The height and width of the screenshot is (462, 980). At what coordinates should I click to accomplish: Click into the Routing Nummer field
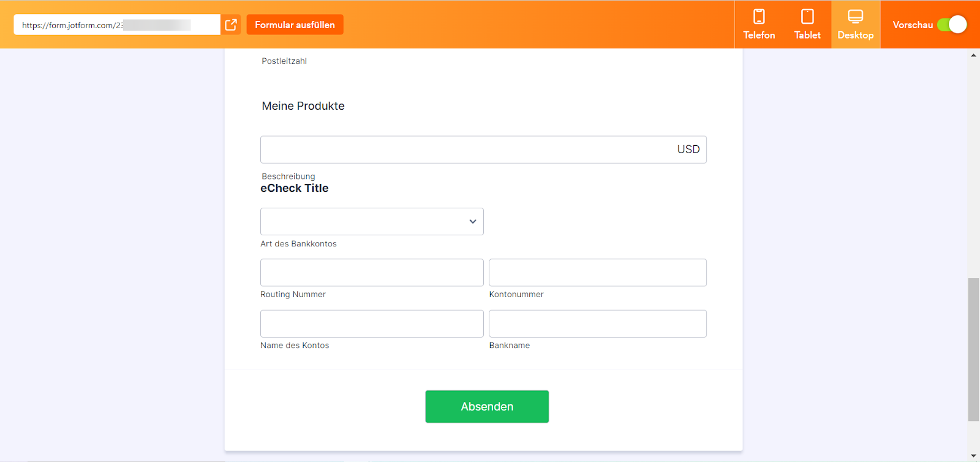[x=372, y=273]
